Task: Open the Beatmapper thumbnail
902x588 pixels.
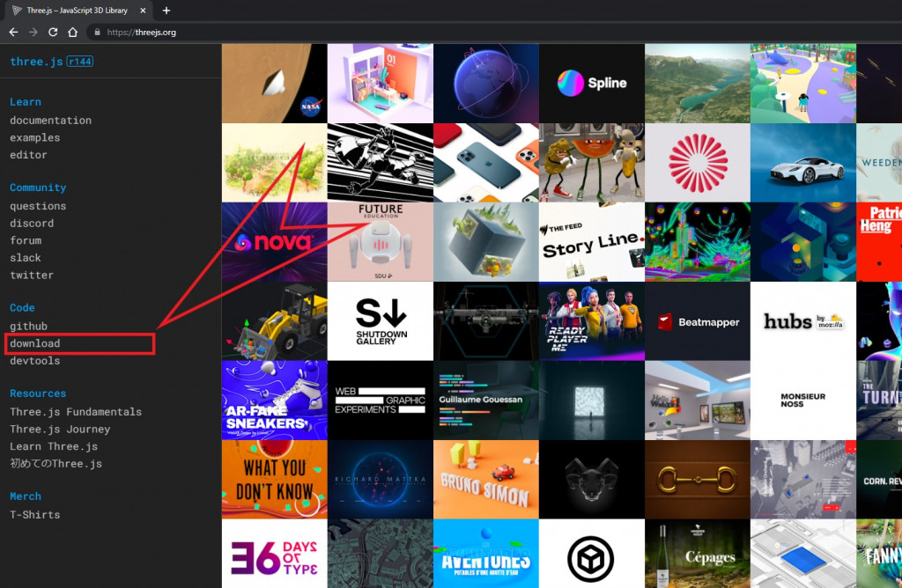Action: pos(698,321)
